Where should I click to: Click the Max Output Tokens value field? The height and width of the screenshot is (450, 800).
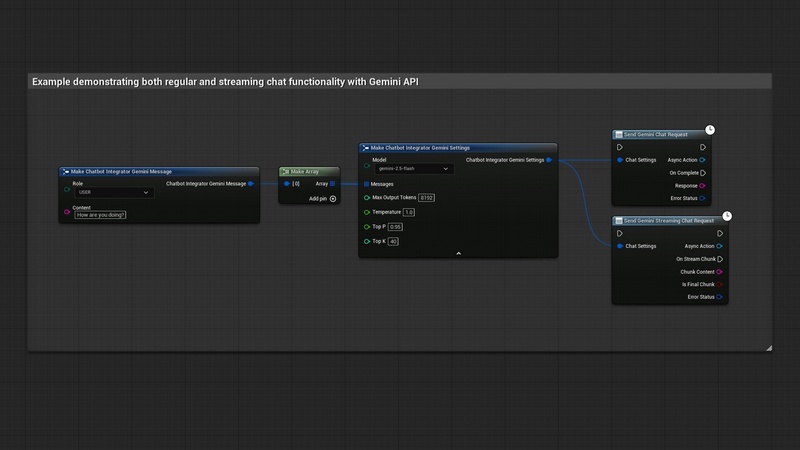tap(426, 198)
